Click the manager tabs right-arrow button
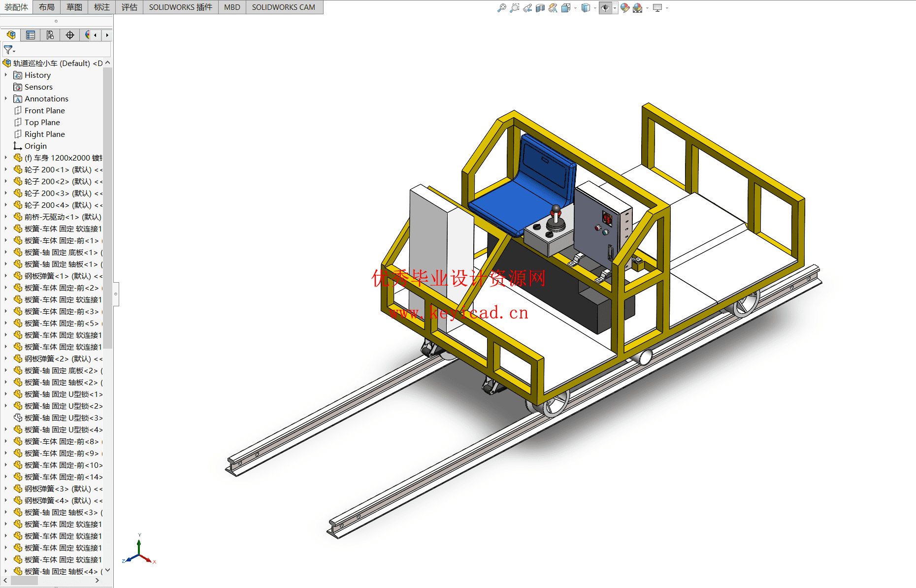Viewport: 916px width, 588px height. 107,35
